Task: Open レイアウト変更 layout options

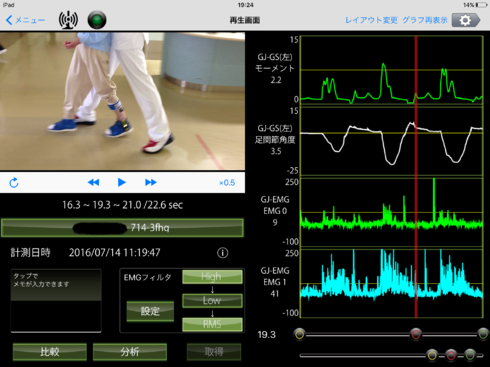Action: coord(371,20)
